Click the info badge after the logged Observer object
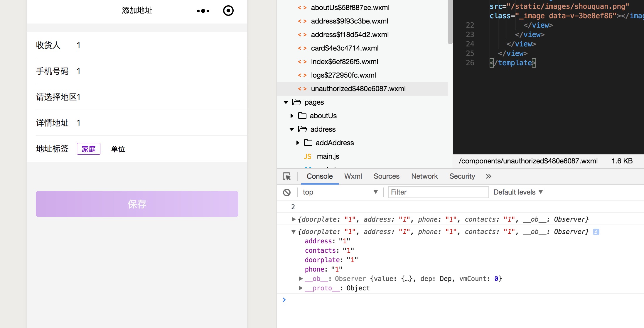The width and height of the screenshot is (644, 328). (x=596, y=232)
